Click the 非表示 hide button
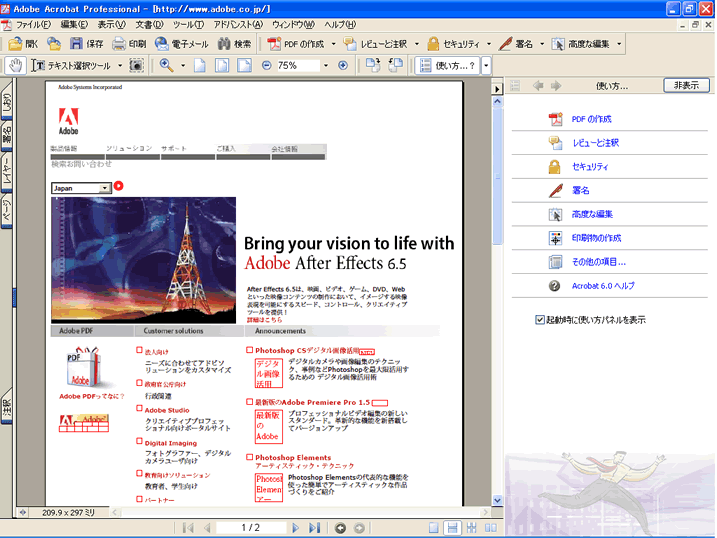Viewport: 717px width, 538px height. pos(686,85)
